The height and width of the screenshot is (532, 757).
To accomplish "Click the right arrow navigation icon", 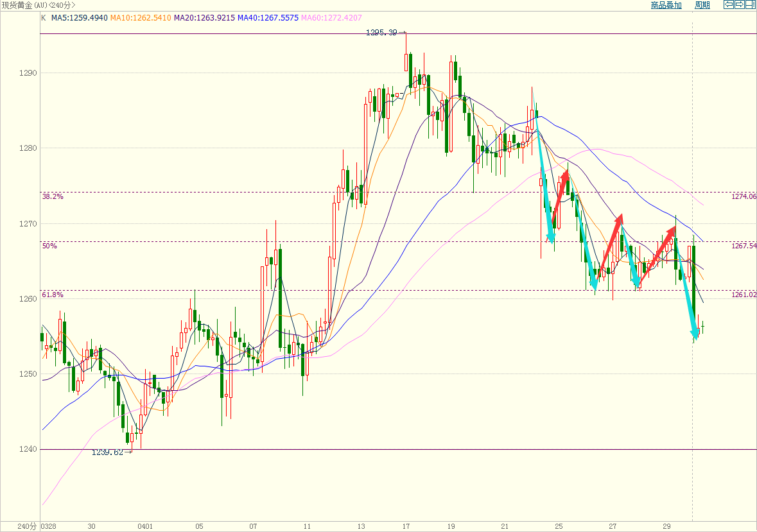I will [x=739, y=5].
